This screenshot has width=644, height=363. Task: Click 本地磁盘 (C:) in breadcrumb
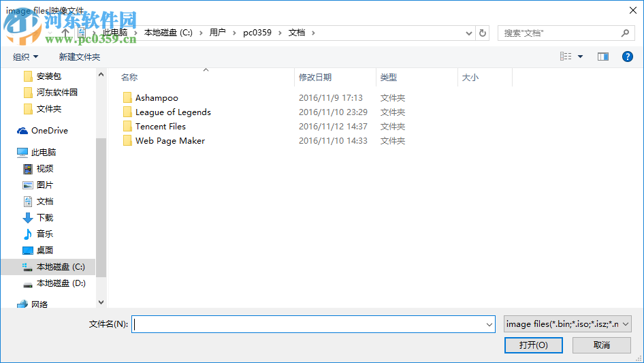click(x=168, y=33)
